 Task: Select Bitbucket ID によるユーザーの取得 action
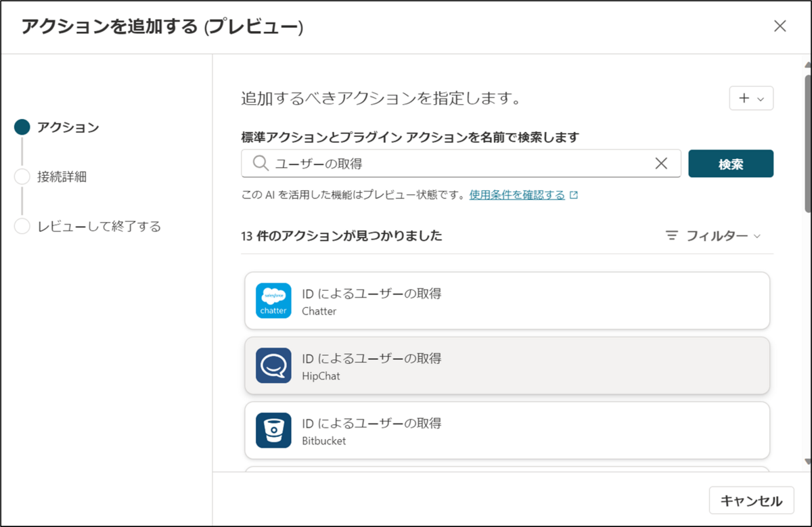507,430
